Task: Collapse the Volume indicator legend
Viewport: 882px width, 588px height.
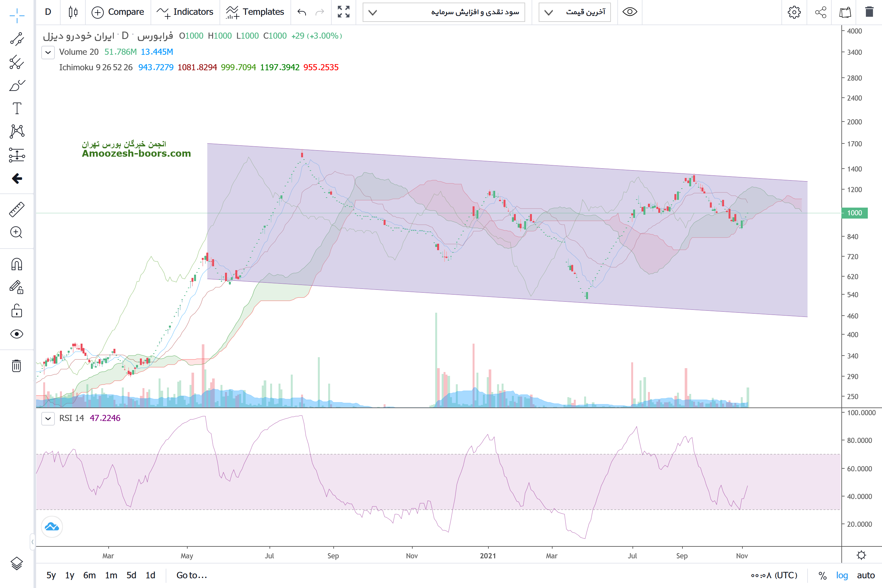Action: pos(48,52)
